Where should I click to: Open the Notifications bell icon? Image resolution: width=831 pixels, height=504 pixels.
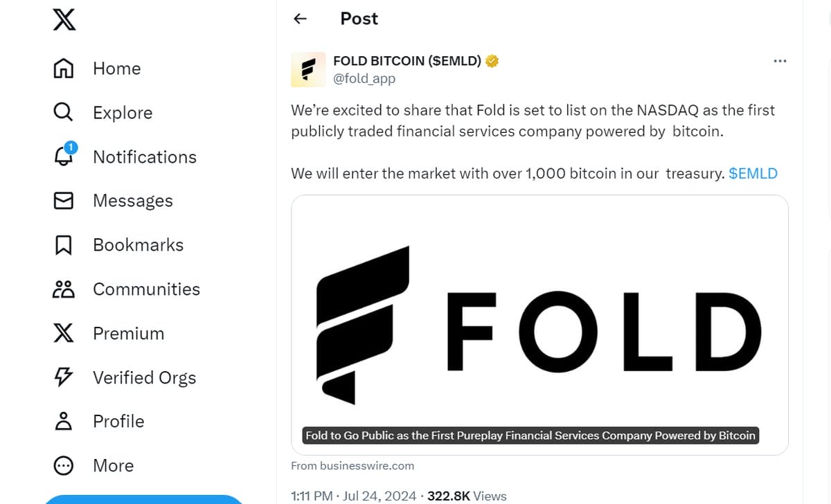(63, 156)
